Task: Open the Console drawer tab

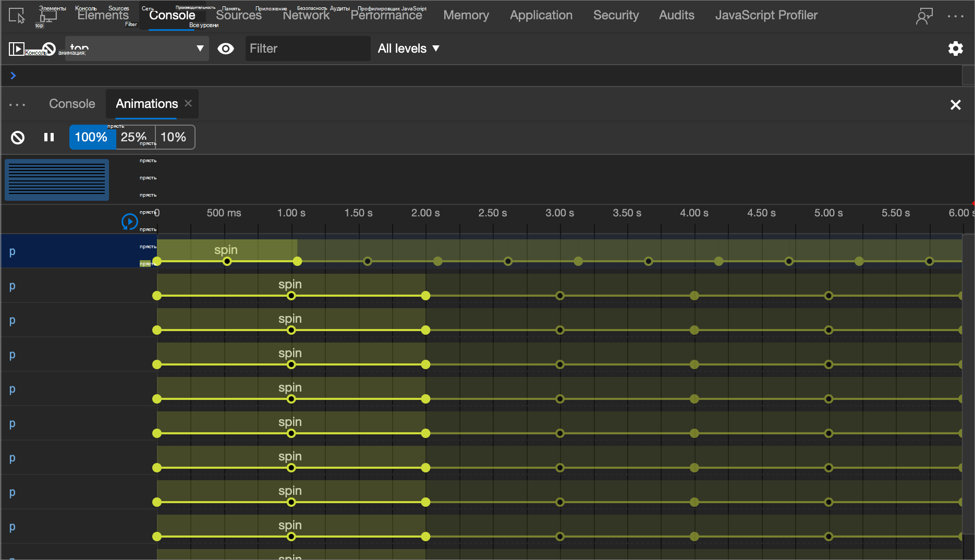Action: pos(72,104)
